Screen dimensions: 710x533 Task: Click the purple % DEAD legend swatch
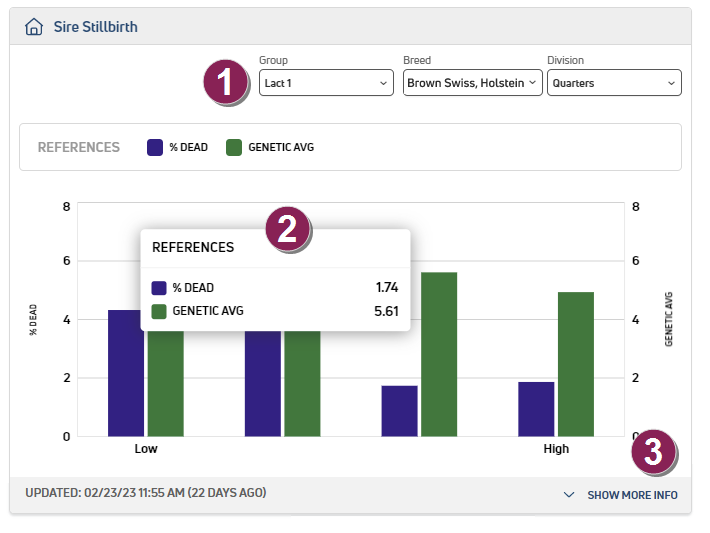coord(155,147)
